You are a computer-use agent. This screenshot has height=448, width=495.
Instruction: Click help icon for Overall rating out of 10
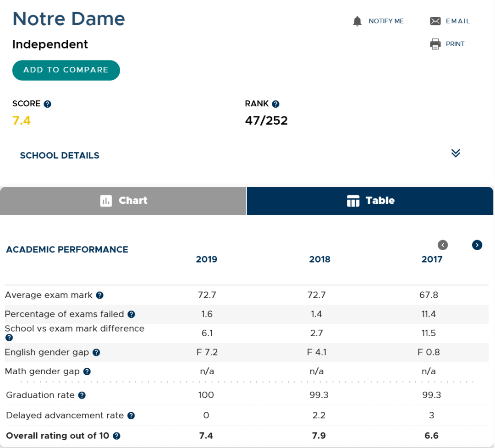[x=116, y=436]
